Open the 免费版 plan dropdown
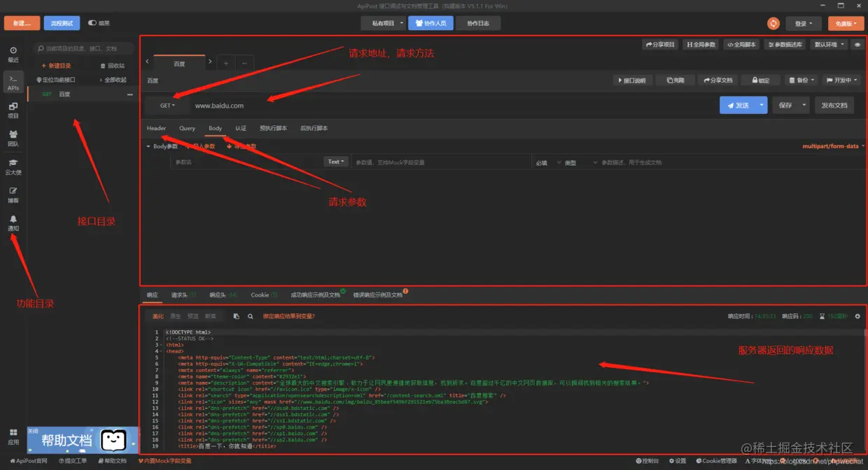 tap(846, 23)
